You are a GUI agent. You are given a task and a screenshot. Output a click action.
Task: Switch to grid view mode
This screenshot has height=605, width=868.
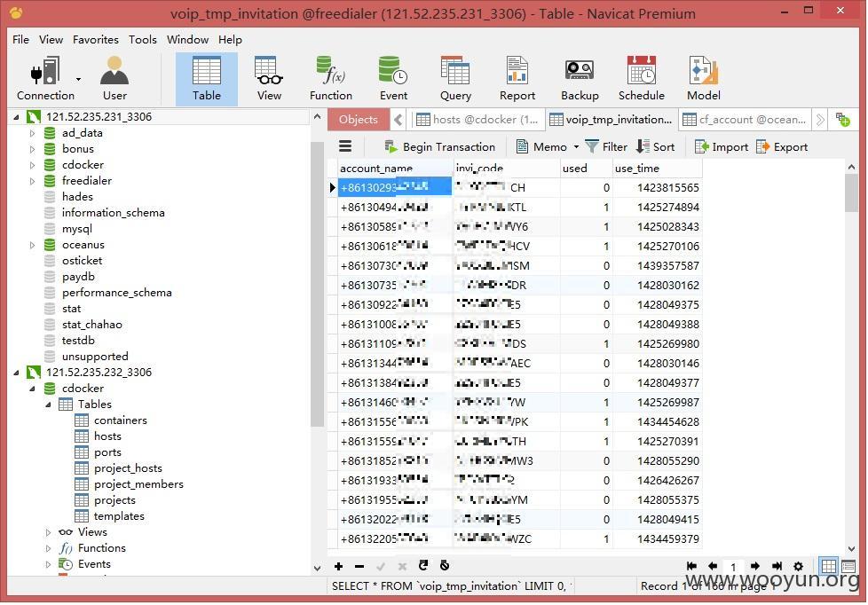point(829,566)
